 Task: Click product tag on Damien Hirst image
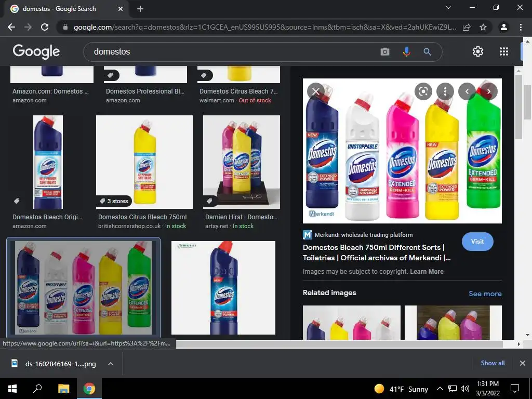coord(209,201)
